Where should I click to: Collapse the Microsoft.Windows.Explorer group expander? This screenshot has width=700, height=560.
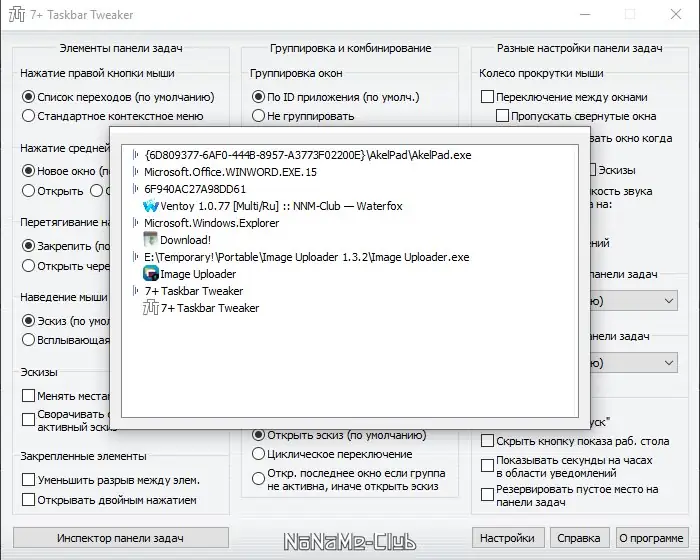tap(136, 223)
